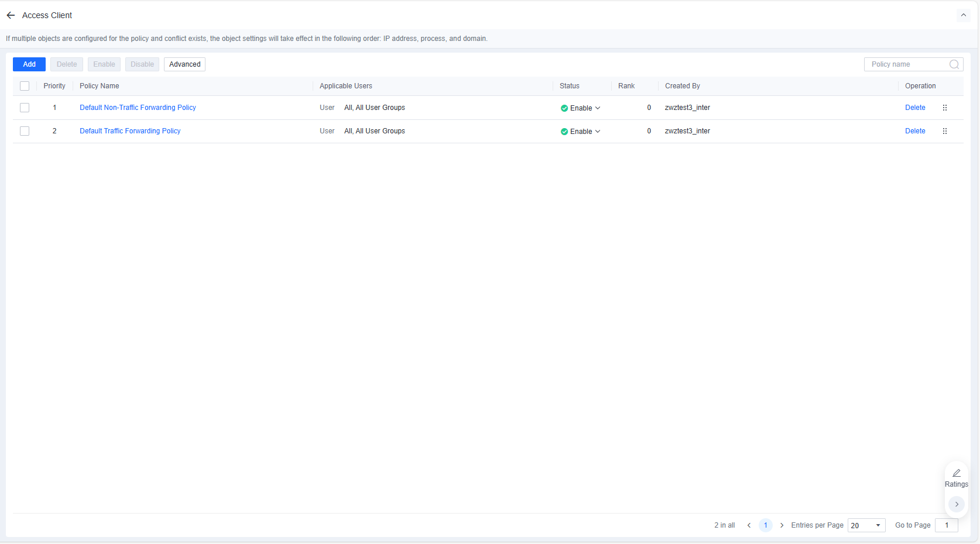980x544 pixels.
Task: Click the Operation column header
Action: 920,86
